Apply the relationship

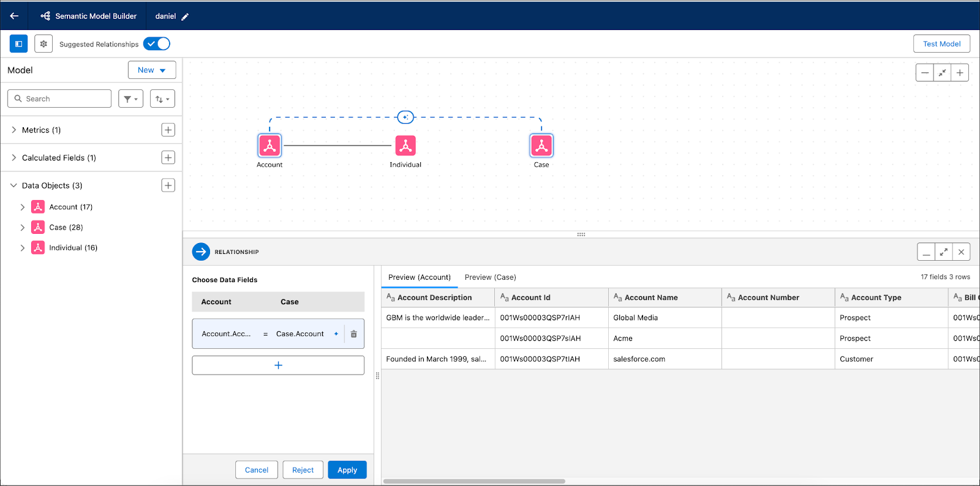[x=347, y=470]
